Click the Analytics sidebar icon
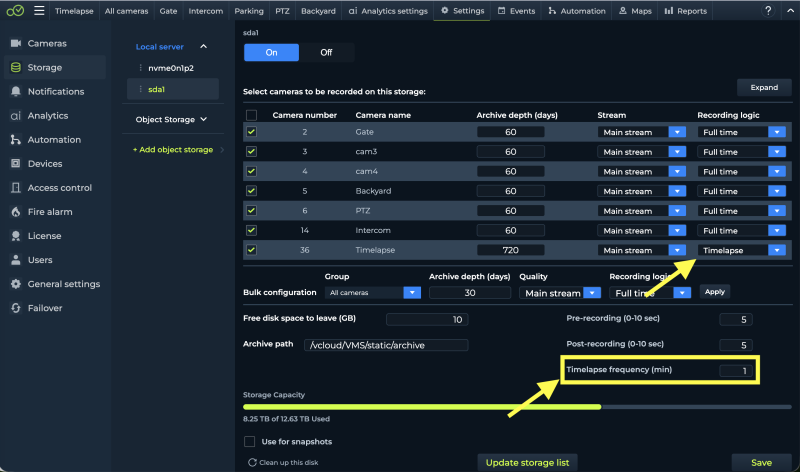The height and width of the screenshot is (472, 800). click(16, 116)
